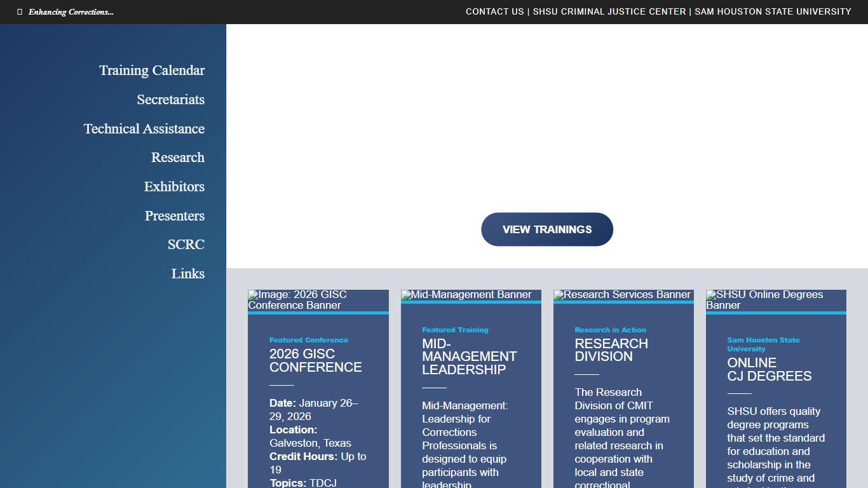The image size is (868, 488).
Task: Go to Sam Houston State University
Action: point(772,11)
